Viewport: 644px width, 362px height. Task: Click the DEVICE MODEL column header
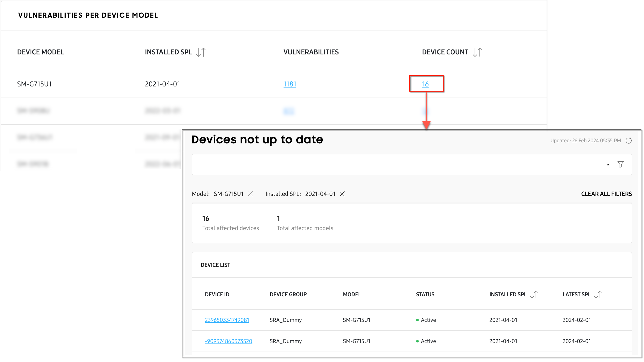coord(41,52)
